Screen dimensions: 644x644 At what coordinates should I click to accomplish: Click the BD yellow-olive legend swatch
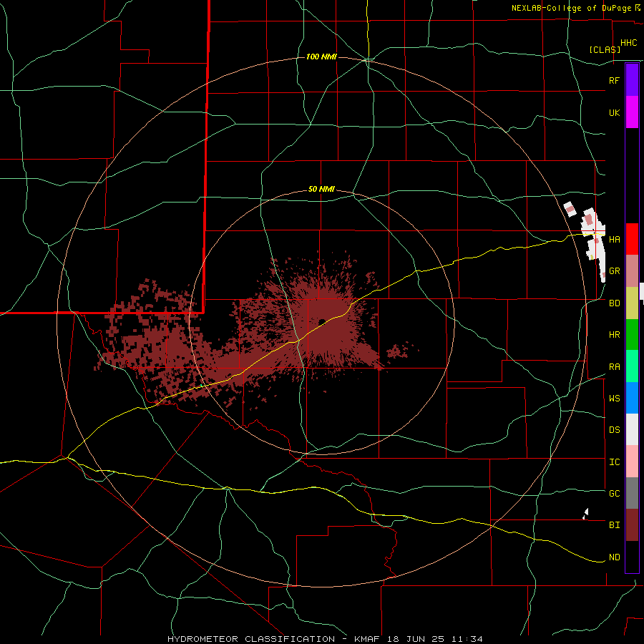(632, 303)
